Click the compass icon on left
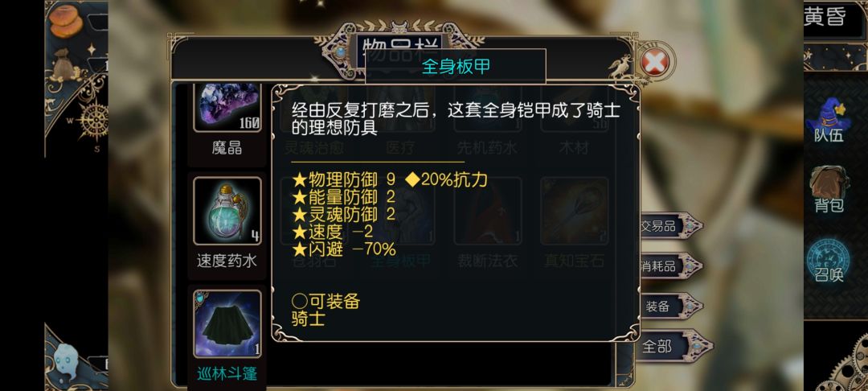The image size is (868, 391). (x=92, y=120)
